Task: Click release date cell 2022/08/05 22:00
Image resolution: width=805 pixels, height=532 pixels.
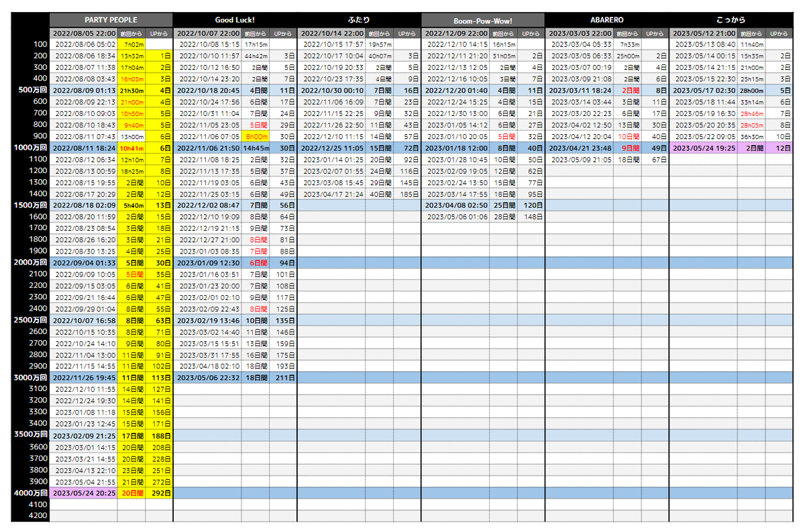Action: (84, 33)
